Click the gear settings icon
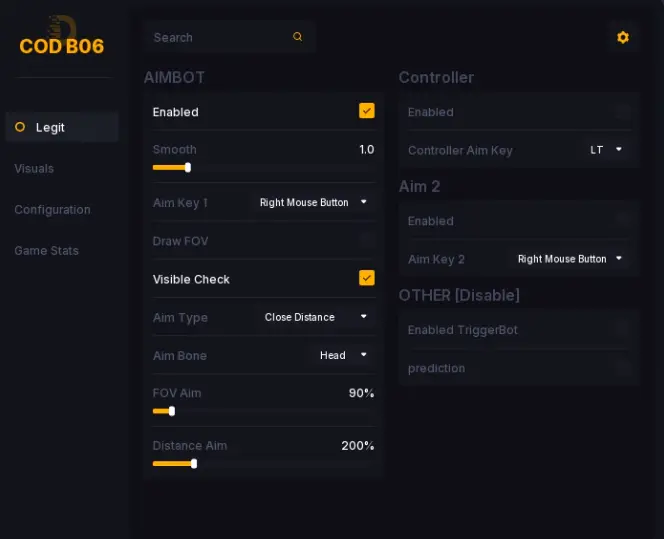 623,37
